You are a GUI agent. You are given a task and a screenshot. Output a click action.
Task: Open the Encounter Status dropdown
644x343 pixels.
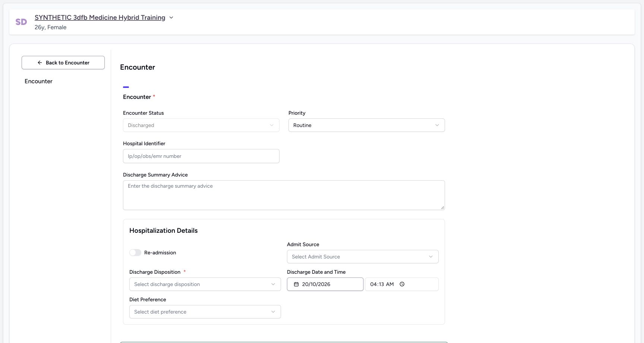(x=201, y=125)
